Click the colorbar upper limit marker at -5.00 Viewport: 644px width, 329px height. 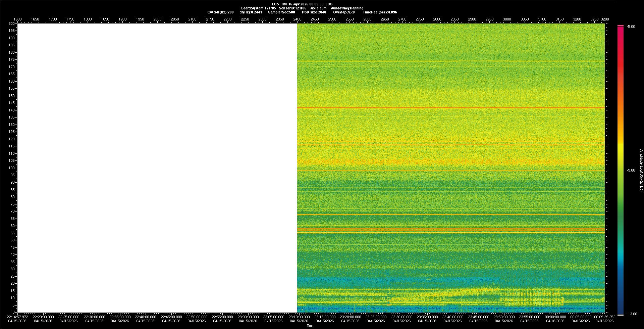pos(621,26)
